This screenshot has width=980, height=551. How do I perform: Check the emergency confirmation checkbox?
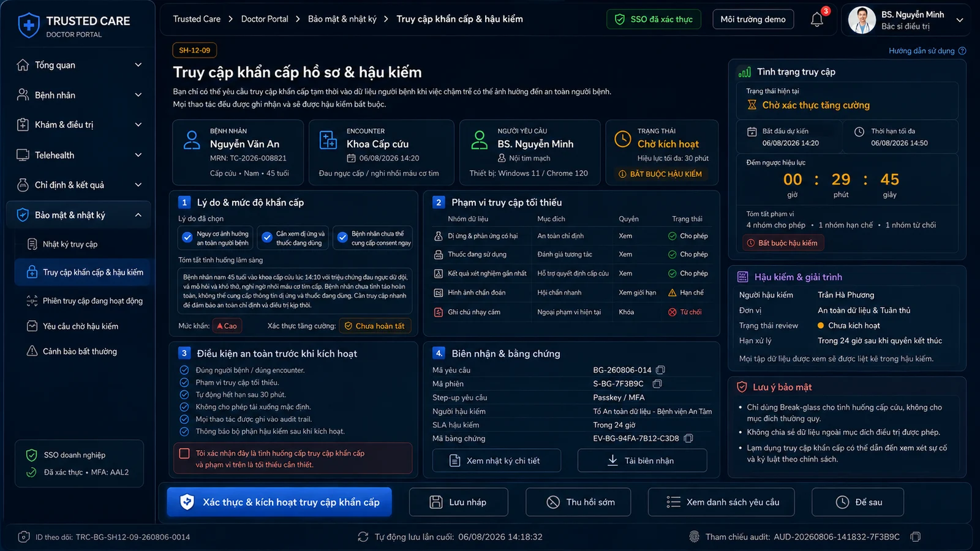click(184, 454)
